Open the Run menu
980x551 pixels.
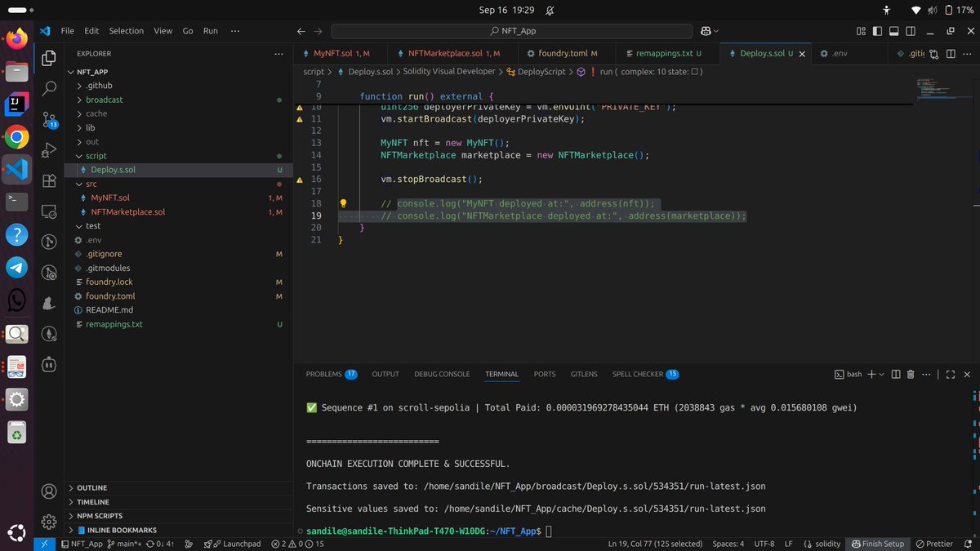tap(211, 31)
